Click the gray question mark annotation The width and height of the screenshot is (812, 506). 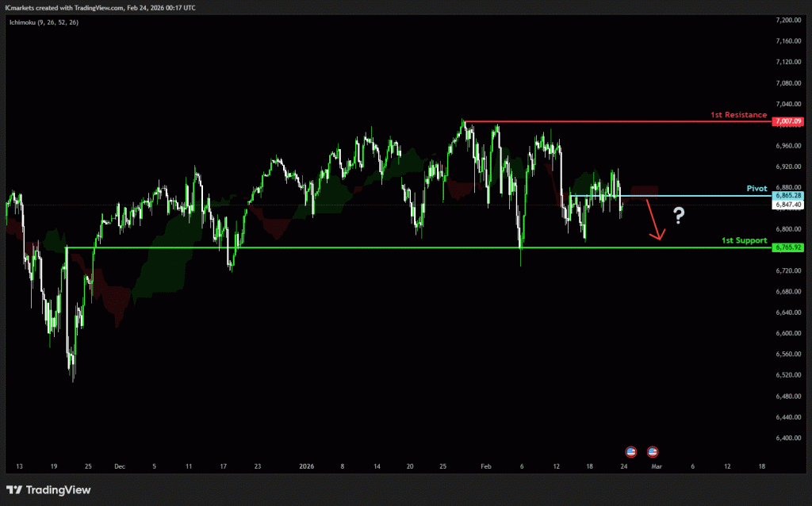click(x=679, y=214)
